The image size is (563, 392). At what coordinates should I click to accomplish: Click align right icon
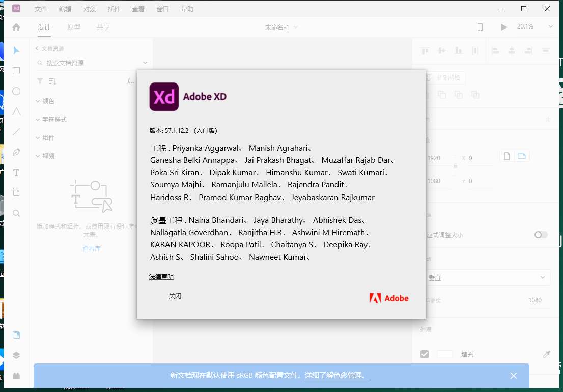click(528, 51)
